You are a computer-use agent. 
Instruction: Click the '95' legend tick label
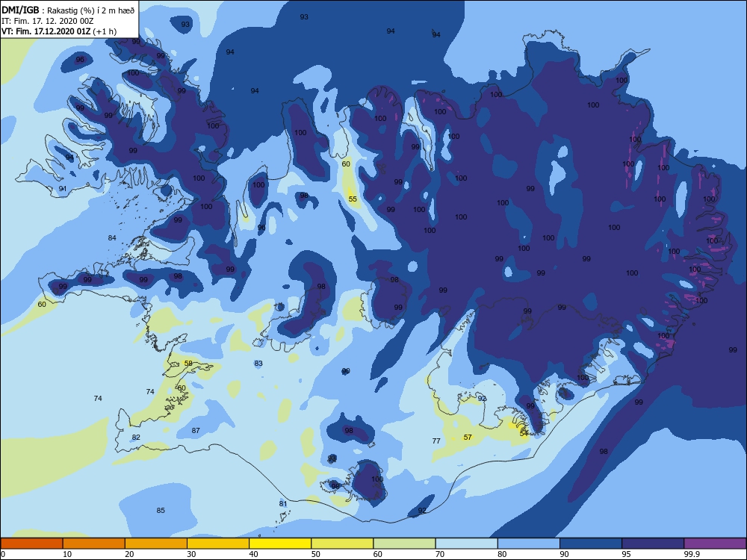click(x=626, y=554)
